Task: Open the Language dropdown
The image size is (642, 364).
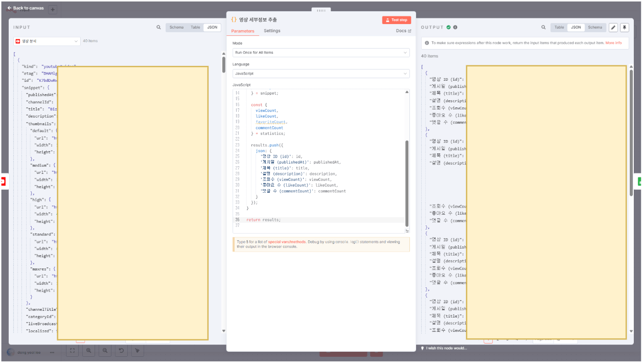Action: (x=320, y=74)
